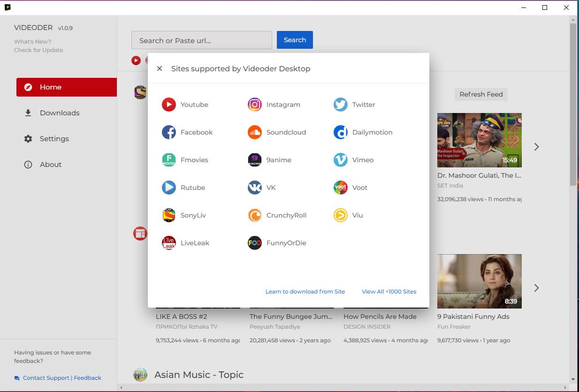Image resolution: width=579 pixels, height=392 pixels.
Task: Switch to the Settings section
Action: (x=54, y=138)
